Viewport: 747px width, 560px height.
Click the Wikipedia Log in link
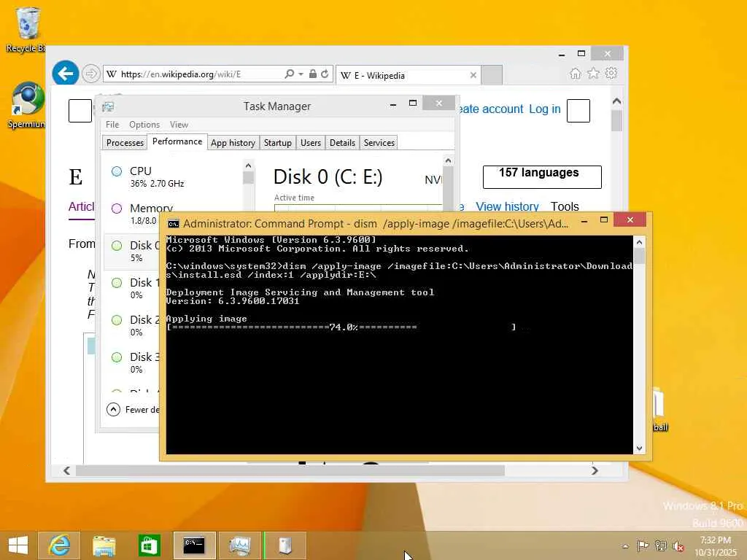tap(544, 109)
